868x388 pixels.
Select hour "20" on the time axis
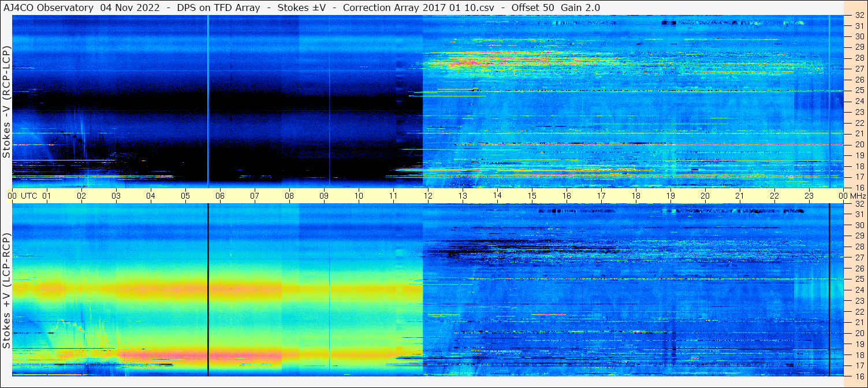click(705, 196)
